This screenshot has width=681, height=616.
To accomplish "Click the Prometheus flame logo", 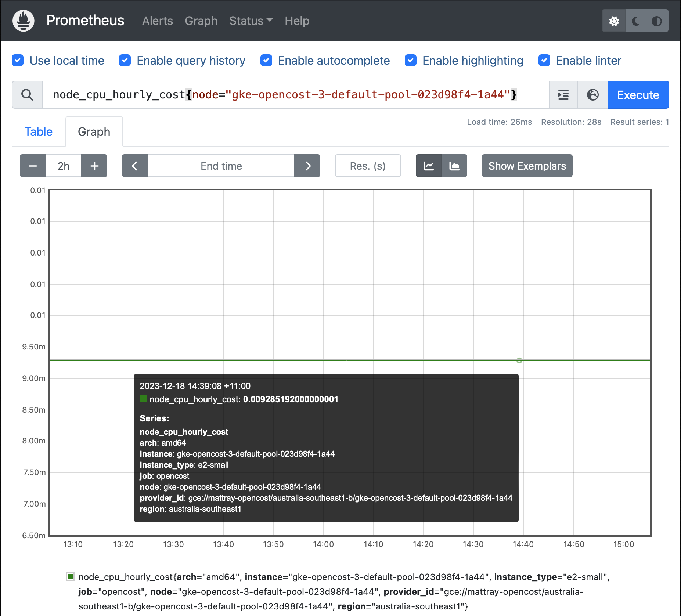I will [24, 21].
